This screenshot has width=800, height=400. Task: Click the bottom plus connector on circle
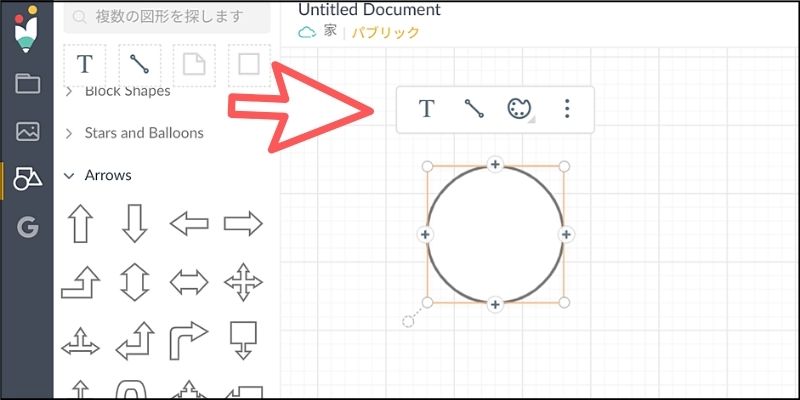tap(495, 305)
